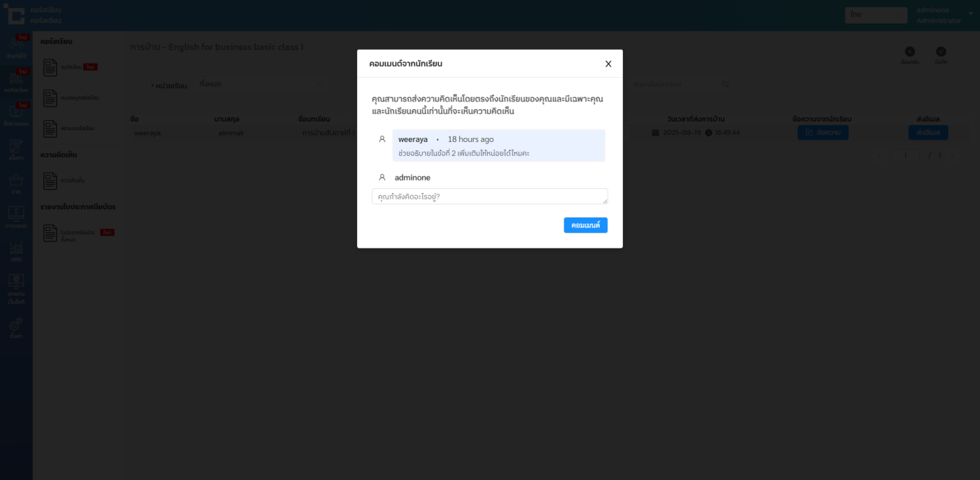Select the certificates item with ใหม่ badge

(x=77, y=234)
